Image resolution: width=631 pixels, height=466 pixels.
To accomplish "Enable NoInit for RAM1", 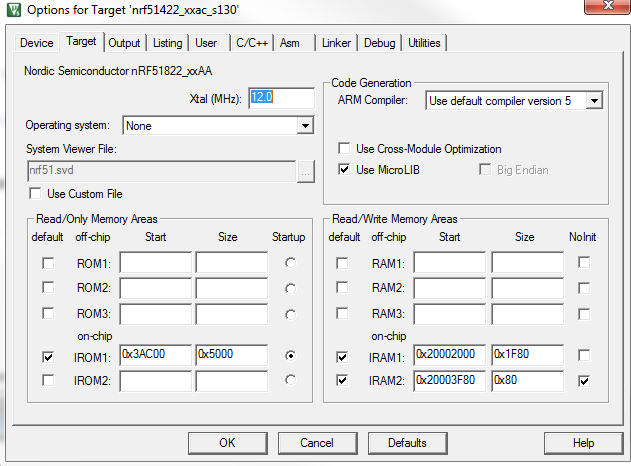I will (584, 262).
